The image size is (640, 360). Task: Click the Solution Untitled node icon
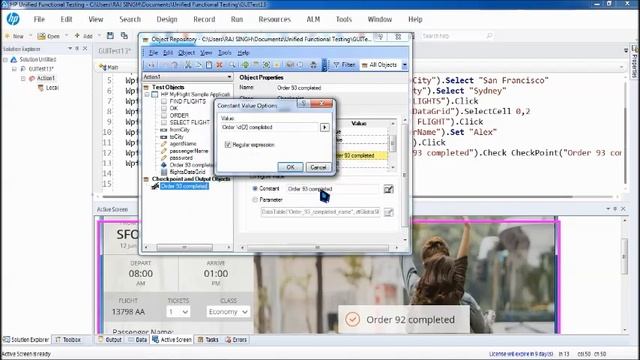click(14, 59)
